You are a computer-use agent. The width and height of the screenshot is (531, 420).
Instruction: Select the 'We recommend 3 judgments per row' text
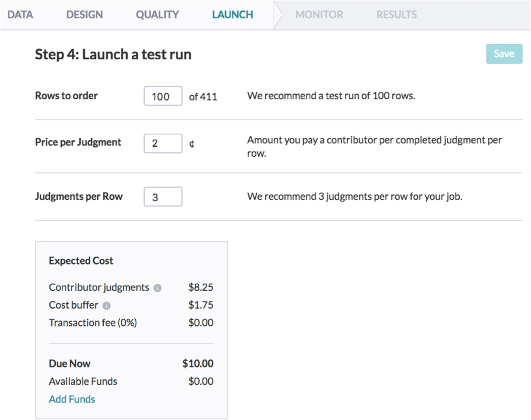click(x=354, y=196)
